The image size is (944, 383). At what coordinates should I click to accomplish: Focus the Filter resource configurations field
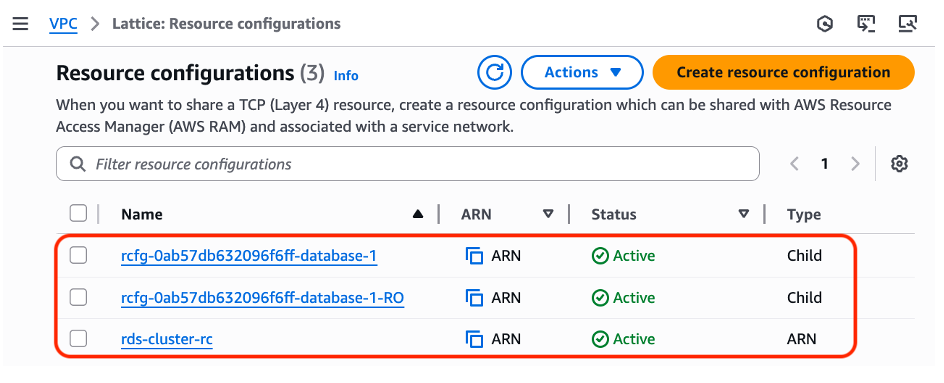[x=408, y=164]
